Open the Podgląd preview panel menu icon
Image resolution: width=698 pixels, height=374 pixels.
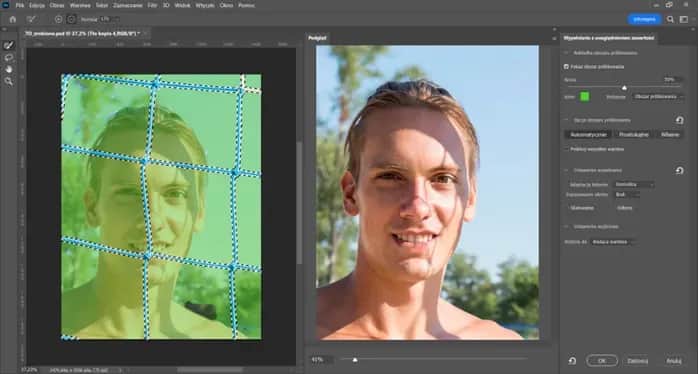coord(554,38)
